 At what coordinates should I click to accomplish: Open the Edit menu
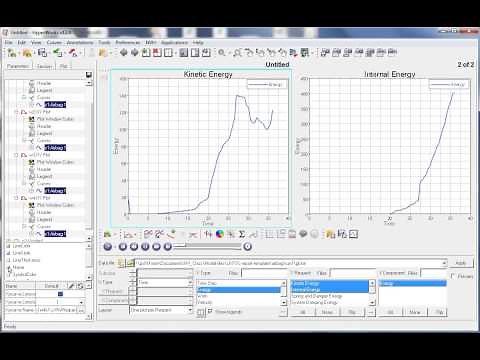pyautogui.click(x=22, y=42)
